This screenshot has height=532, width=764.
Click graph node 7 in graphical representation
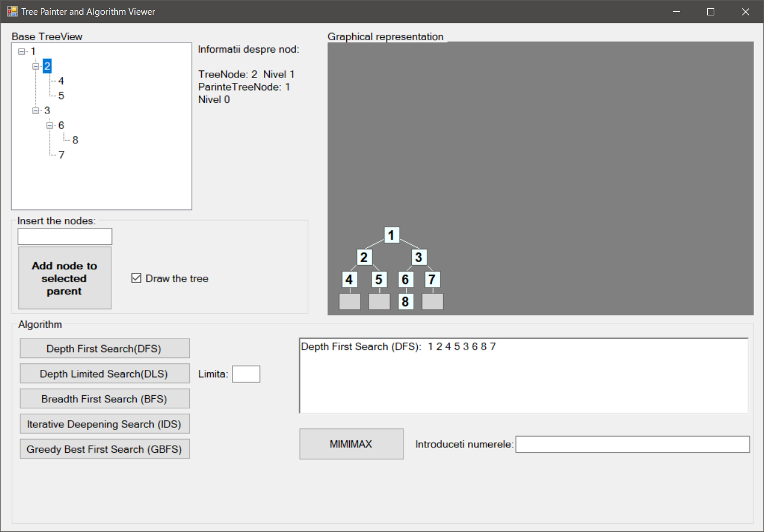coord(433,279)
